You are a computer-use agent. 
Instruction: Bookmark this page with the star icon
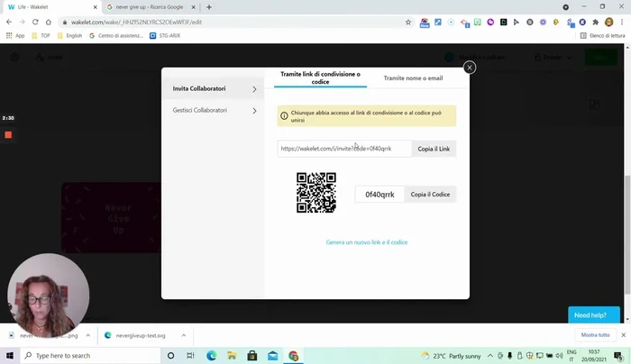[x=408, y=23]
